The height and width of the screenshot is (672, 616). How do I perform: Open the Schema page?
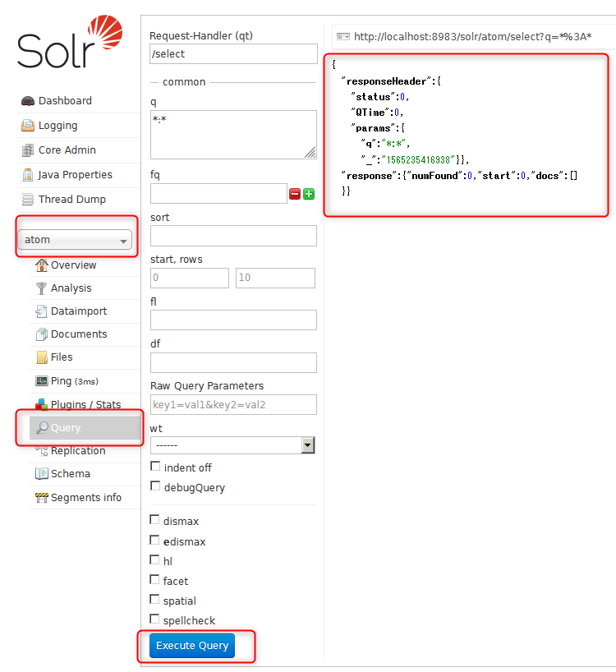coord(71,474)
